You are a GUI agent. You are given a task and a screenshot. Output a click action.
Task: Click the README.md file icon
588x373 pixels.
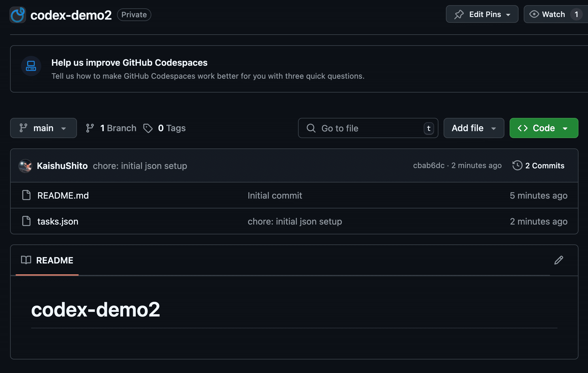pyautogui.click(x=27, y=195)
